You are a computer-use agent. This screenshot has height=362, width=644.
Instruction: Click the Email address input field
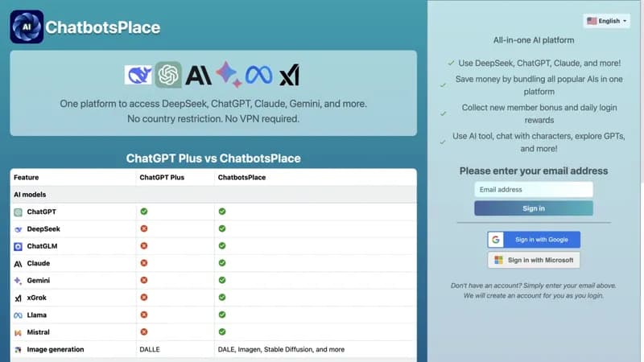(x=534, y=190)
